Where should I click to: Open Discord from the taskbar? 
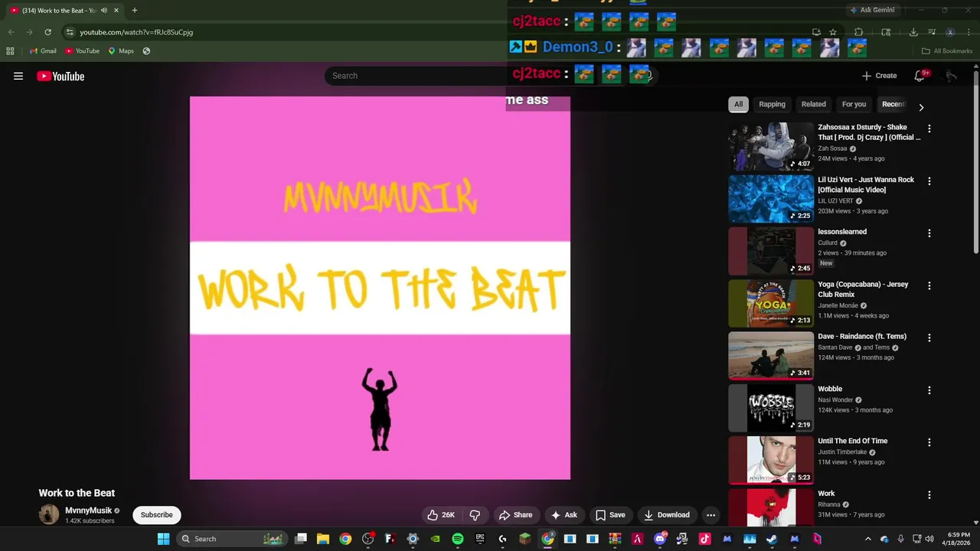660,539
